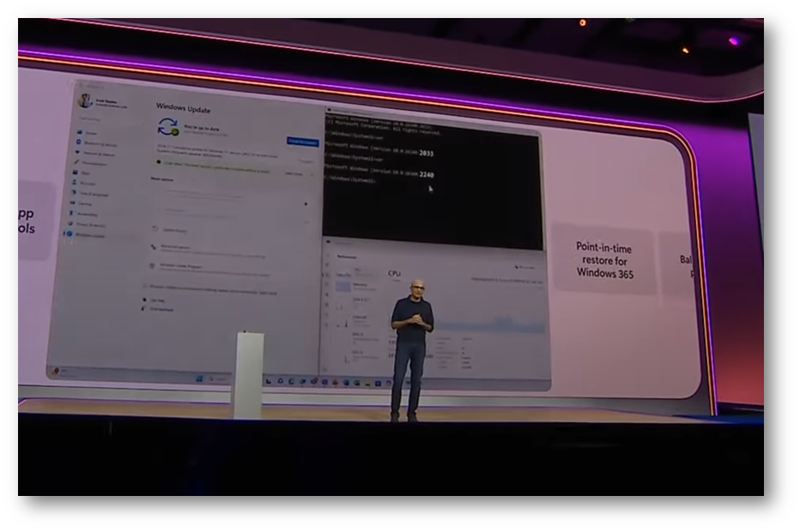Select the CPU heading in Task Manager

click(x=394, y=274)
